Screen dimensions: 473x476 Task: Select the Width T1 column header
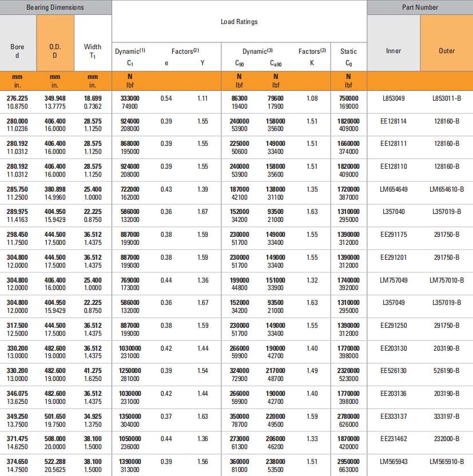(x=93, y=51)
